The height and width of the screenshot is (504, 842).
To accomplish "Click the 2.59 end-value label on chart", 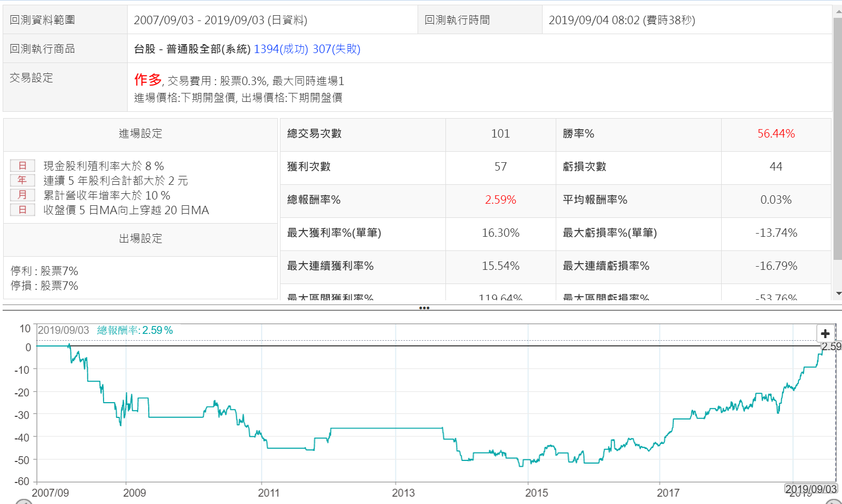I will [x=831, y=346].
